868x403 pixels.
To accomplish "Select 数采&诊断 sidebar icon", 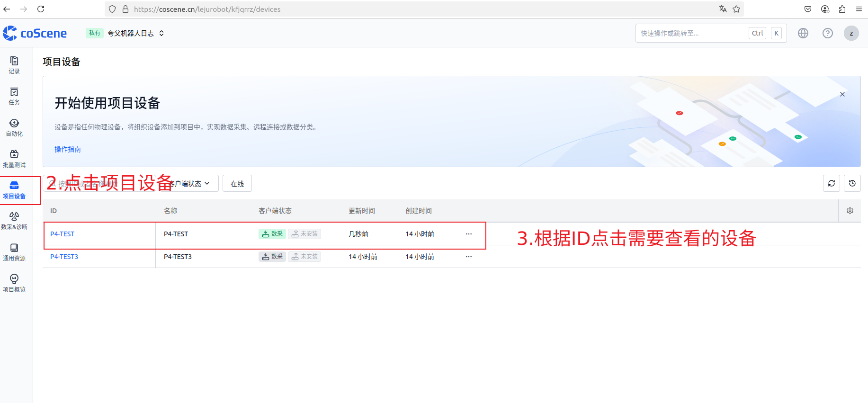I will [x=14, y=220].
